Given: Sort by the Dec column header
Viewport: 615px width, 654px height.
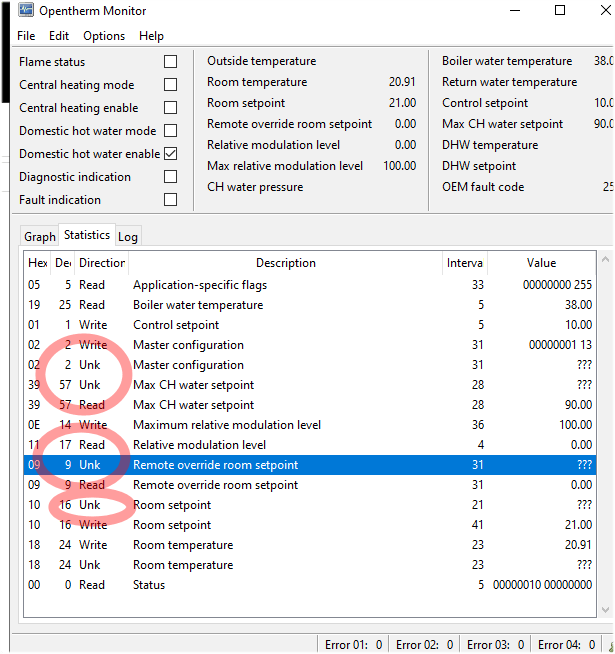Looking at the screenshot, I should point(63,263).
